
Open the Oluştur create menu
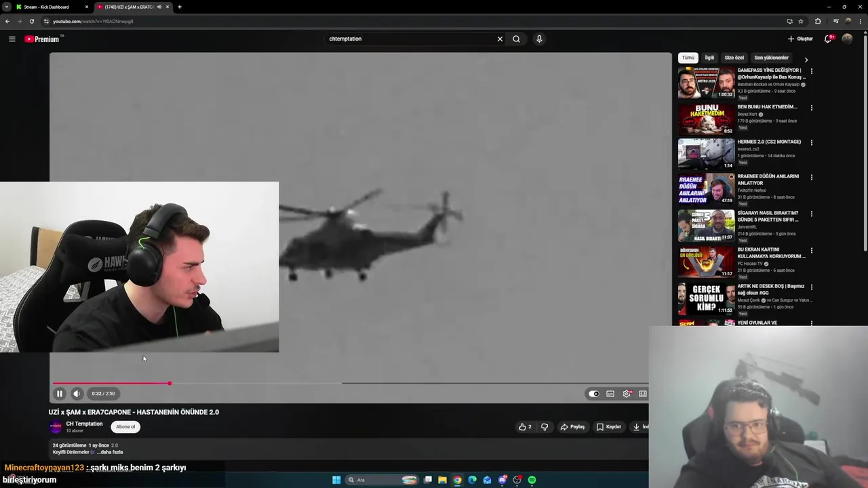(800, 39)
